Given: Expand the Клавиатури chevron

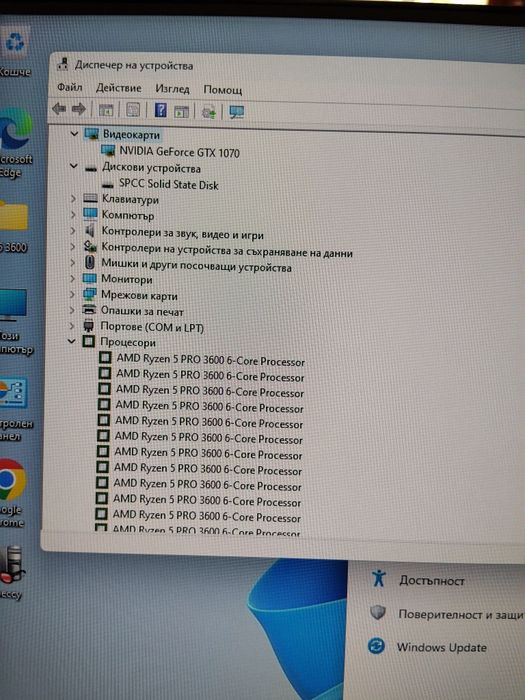Looking at the screenshot, I should click(x=73, y=198).
